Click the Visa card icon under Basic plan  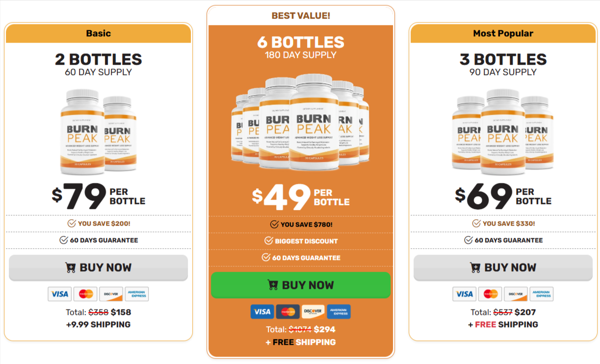[x=59, y=294]
